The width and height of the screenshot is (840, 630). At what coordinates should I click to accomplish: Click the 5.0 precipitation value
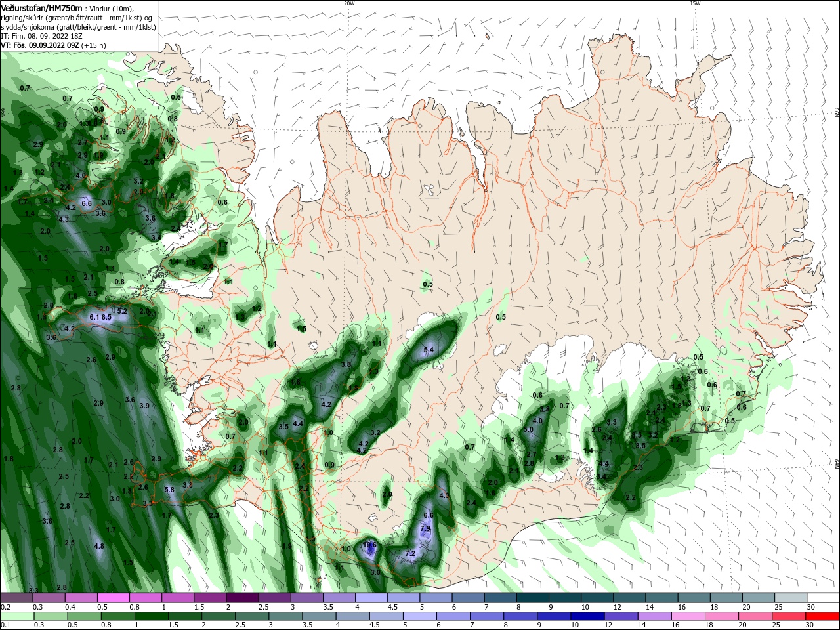(x=528, y=429)
